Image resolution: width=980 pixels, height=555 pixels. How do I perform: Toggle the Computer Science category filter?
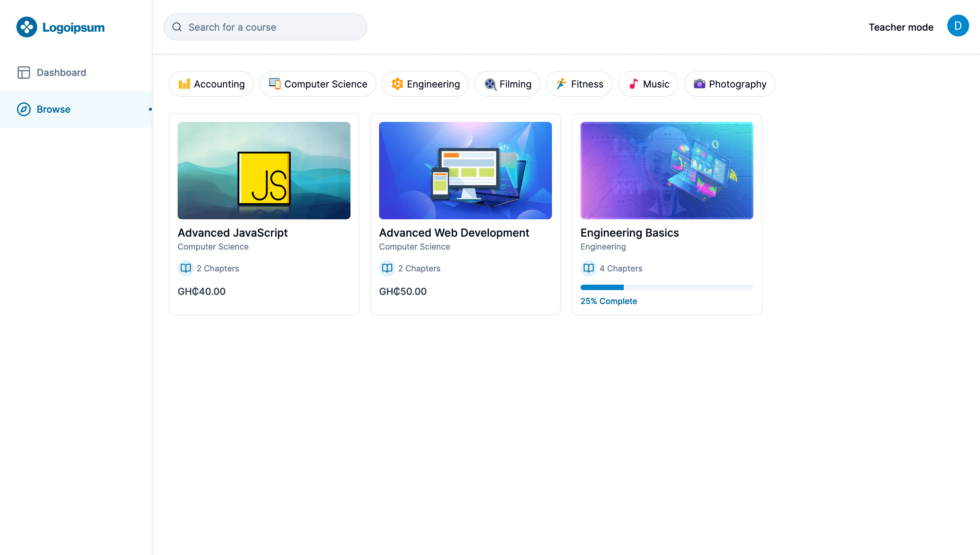318,84
